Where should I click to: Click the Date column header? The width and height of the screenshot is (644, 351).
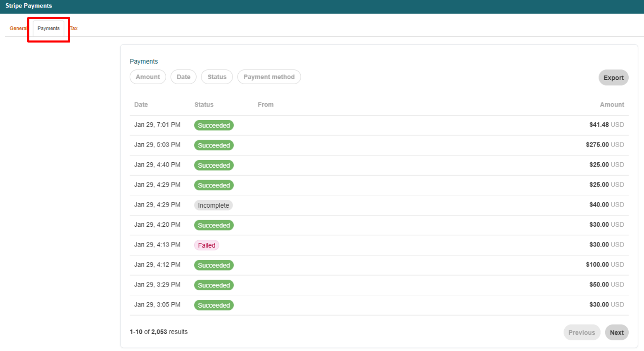coord(141,105)
